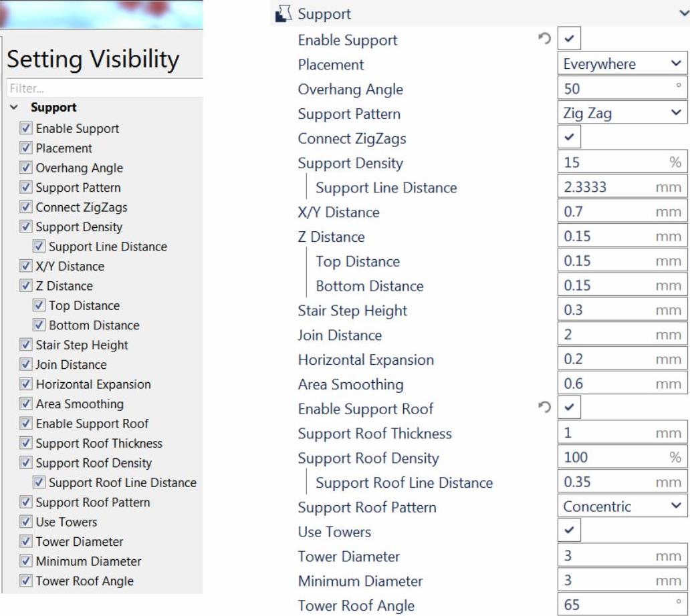The image size is (690, 616).
Task: Click the Support section icon
Action: coord(283,14)
